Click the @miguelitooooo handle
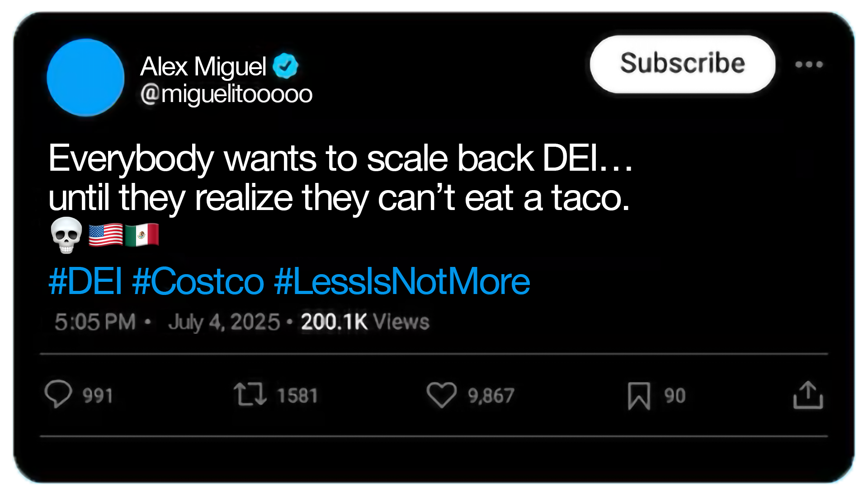868x495 pixels. pyautogui.click(x=226, y=94)
